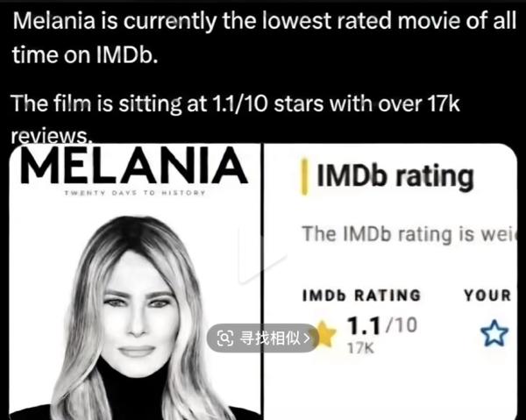Click the blue outline rate star
This screenshot has height=420, width=526.
pos(496,332)
